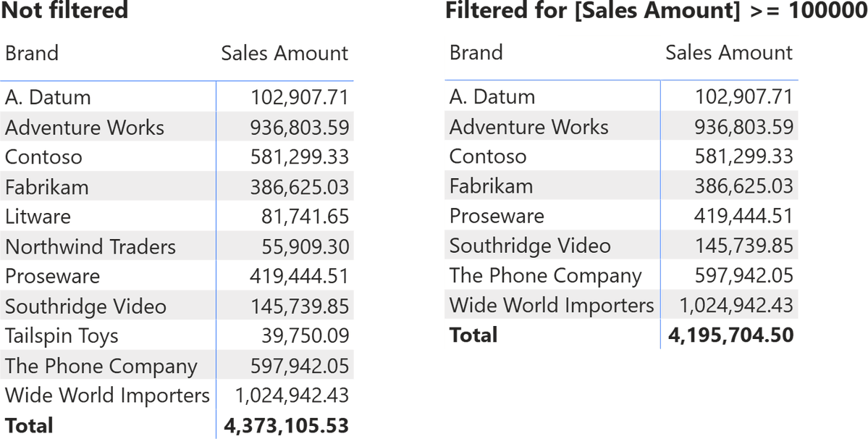868x439 pixels.
Task: Click the Total label in the Filtered table
Action: (473, 335)
